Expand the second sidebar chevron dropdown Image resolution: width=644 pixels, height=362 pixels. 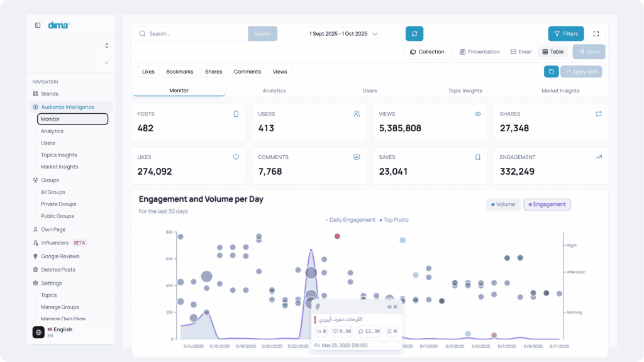[106, 62]
